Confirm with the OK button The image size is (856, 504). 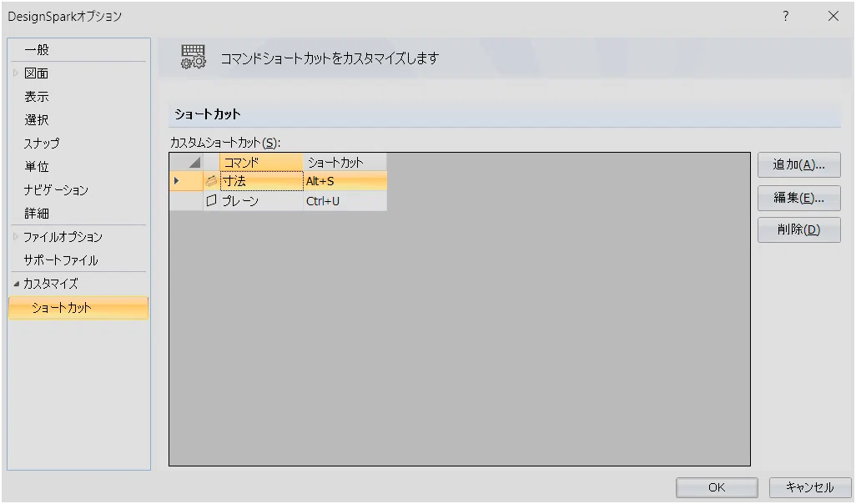(x=717, y=487)
